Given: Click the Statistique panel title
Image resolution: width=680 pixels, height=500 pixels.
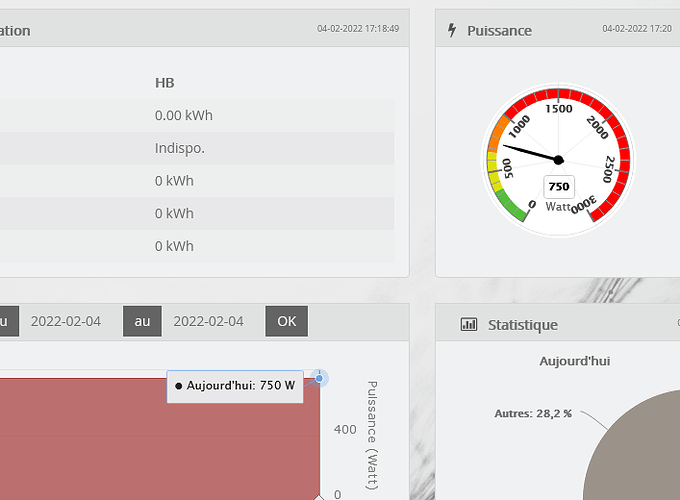Looking at the screenshot, I should 523,325.
